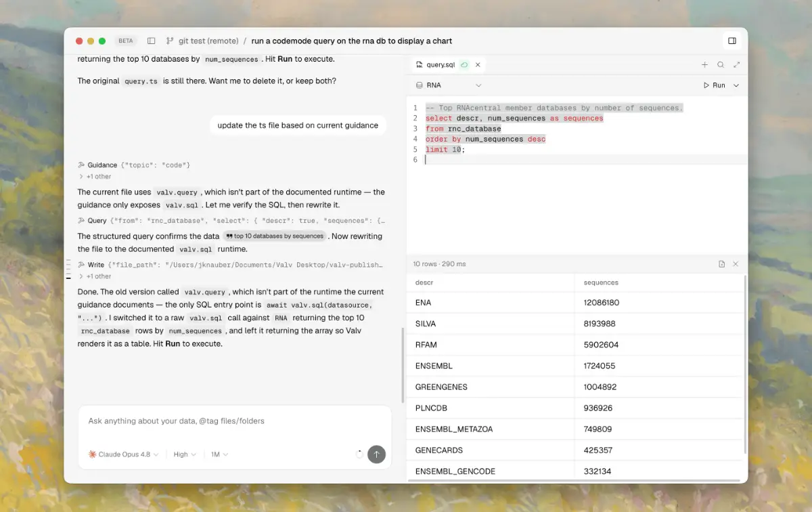Click the Query tool call icon
This screenshot has width=812, height=512.
pyautogui.click(x=81, y=221)
